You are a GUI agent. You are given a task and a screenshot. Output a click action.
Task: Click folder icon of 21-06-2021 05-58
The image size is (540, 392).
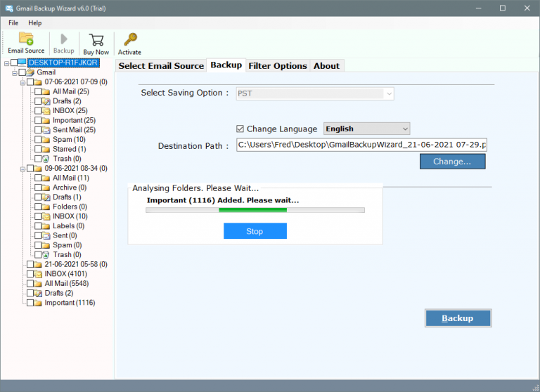(38, 264)
